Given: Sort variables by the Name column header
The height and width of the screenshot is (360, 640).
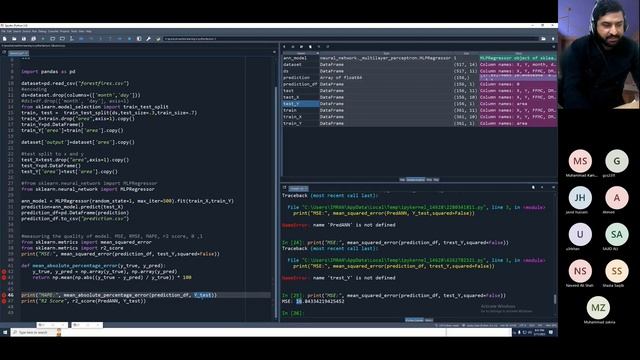Looking at the screenshot, I should click(301, 53).
